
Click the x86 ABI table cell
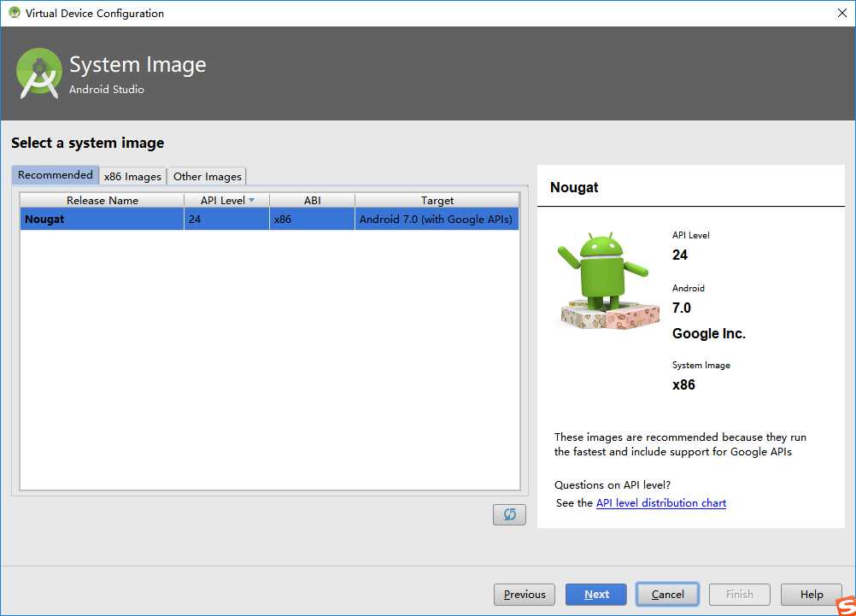click(312, 219)
